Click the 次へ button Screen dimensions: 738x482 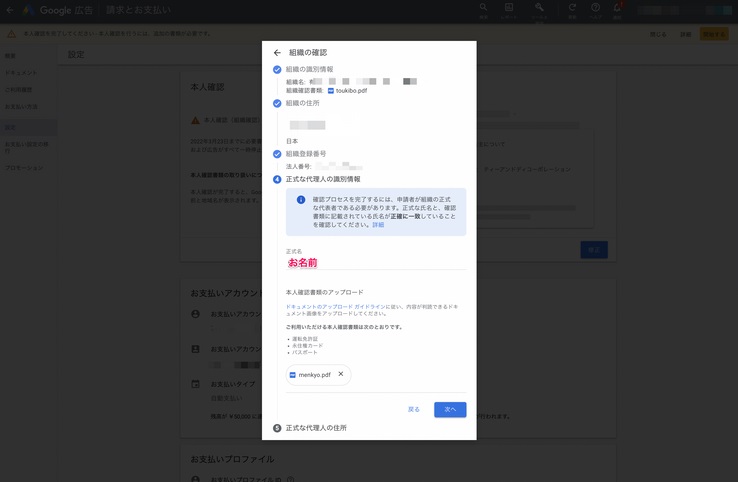point(450,409)
